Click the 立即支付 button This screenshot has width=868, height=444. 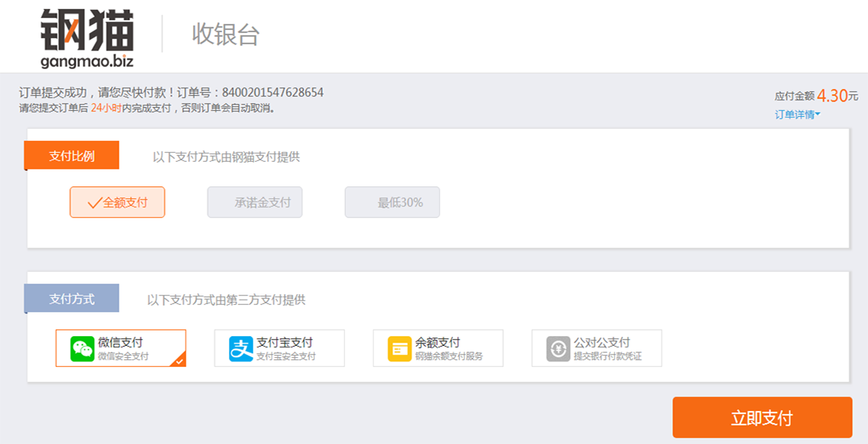pos(762,418)
